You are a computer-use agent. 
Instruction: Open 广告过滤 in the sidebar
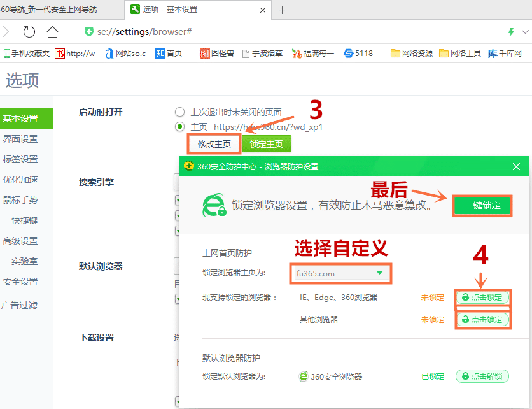coord(20,305)
